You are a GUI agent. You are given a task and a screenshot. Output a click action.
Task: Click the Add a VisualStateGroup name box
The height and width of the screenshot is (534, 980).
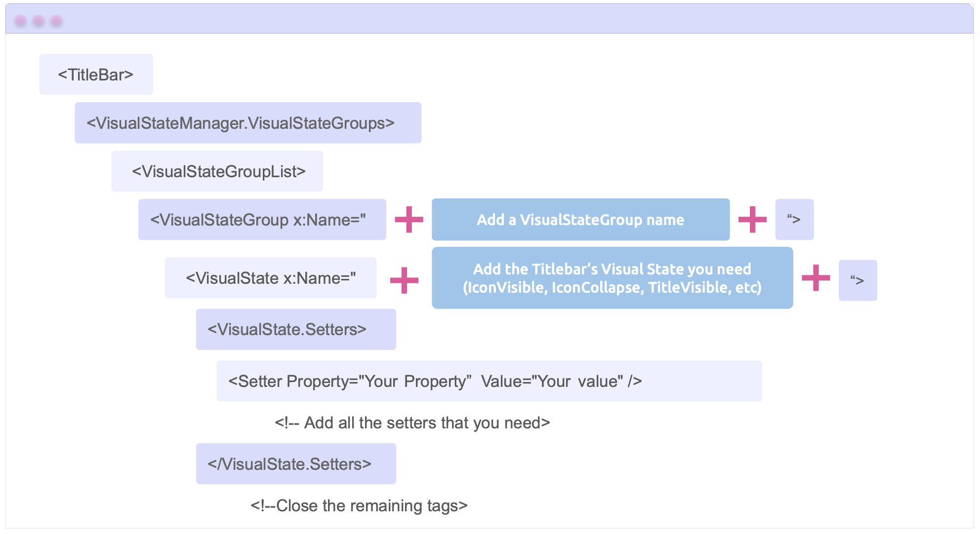click(x=580, y=220)
